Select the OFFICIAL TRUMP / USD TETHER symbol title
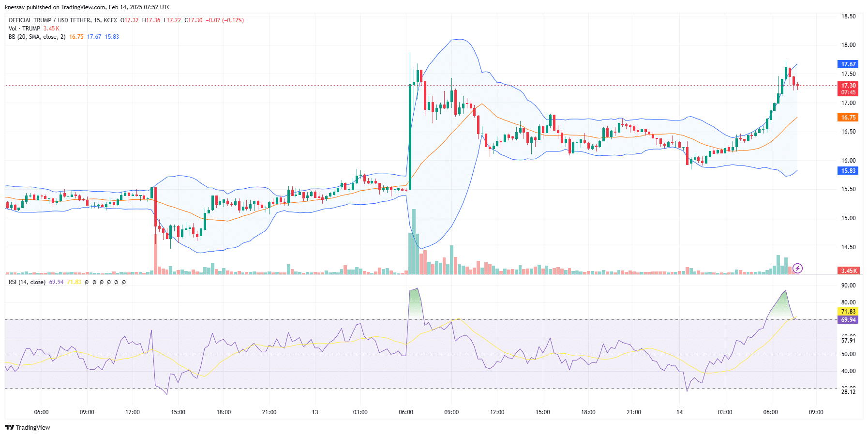 click(x=49, y=20)
